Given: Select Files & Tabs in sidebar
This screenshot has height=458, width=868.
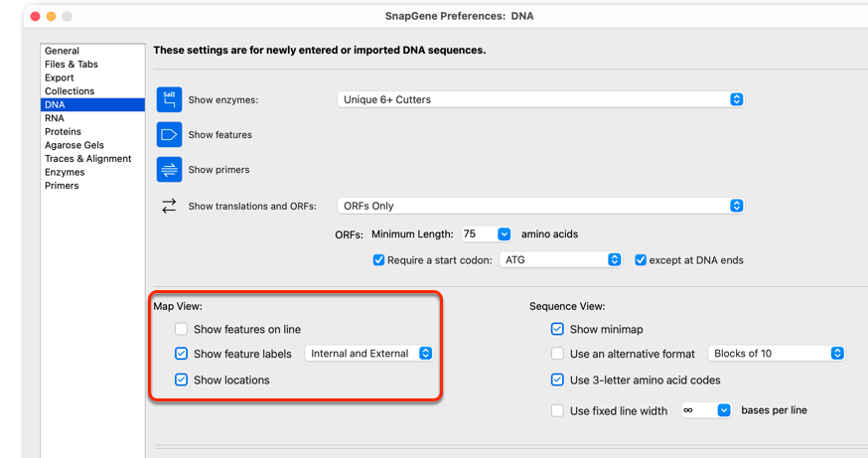Looking at the screenshot, I should tap(92, 65).
